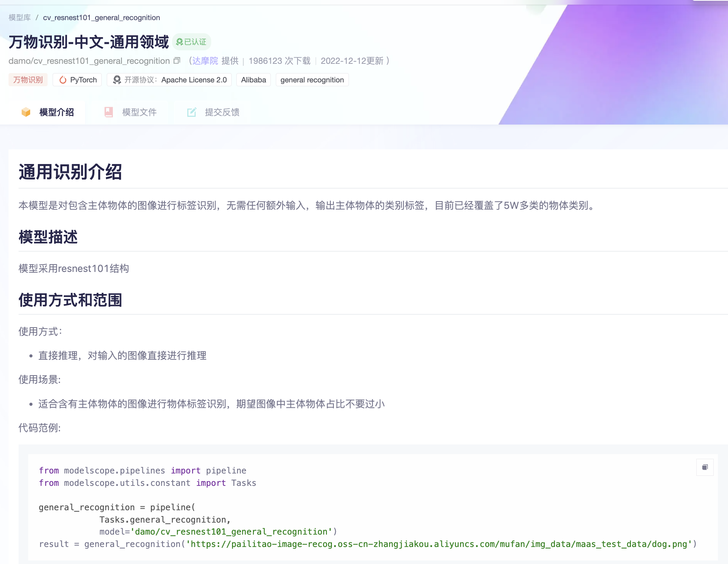This screenshot has width=728, height=564.
Task: Click the 模型介绍 cube icon
Action: click(26, 112)
